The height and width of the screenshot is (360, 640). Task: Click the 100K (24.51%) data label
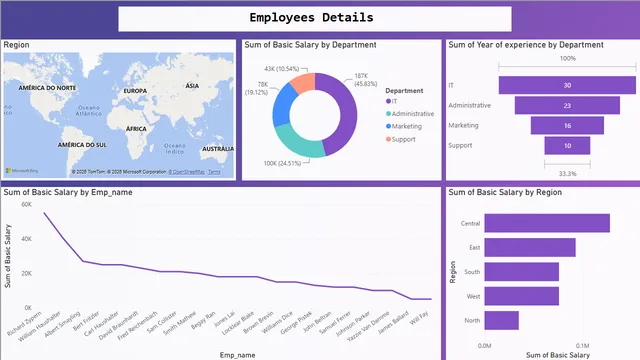(x=282, y=163)
